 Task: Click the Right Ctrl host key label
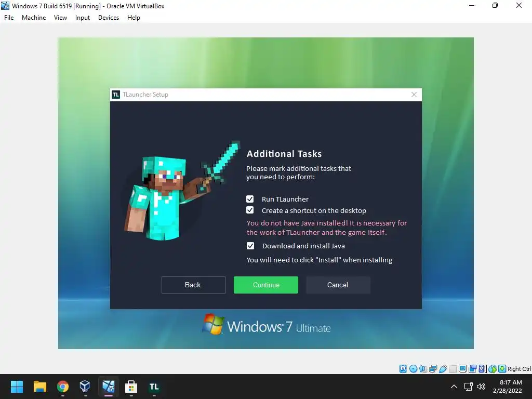(x=520, y=369)
